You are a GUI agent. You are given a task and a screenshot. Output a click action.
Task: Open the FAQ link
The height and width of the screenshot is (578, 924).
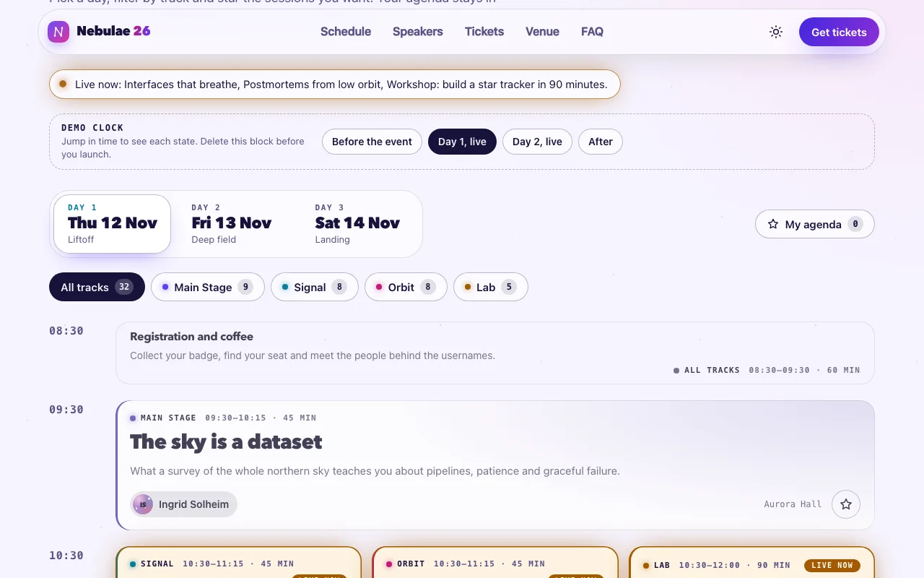pyautogui.click(x=592, y=32)
